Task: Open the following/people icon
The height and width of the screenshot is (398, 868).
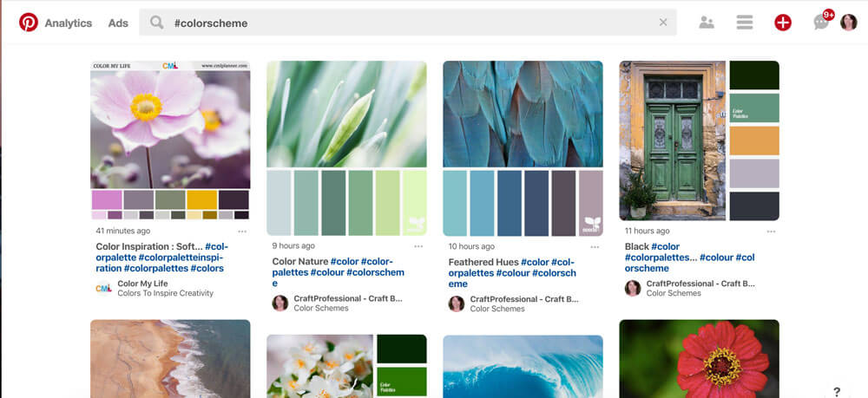Action: pyautogui.click(x=707, y=23)
